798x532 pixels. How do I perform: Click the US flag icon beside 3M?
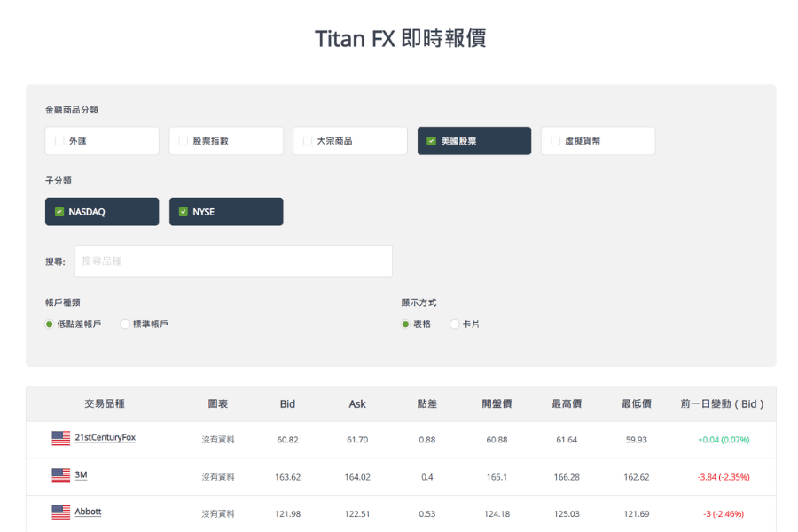[x=59, y=475]
